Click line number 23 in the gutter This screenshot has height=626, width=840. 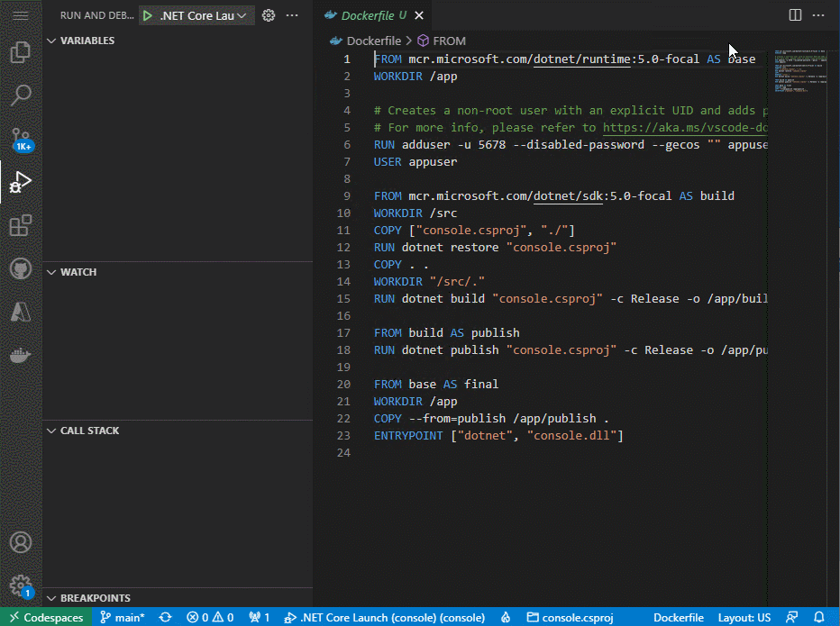pyautogui.click(x=343, y=435)
